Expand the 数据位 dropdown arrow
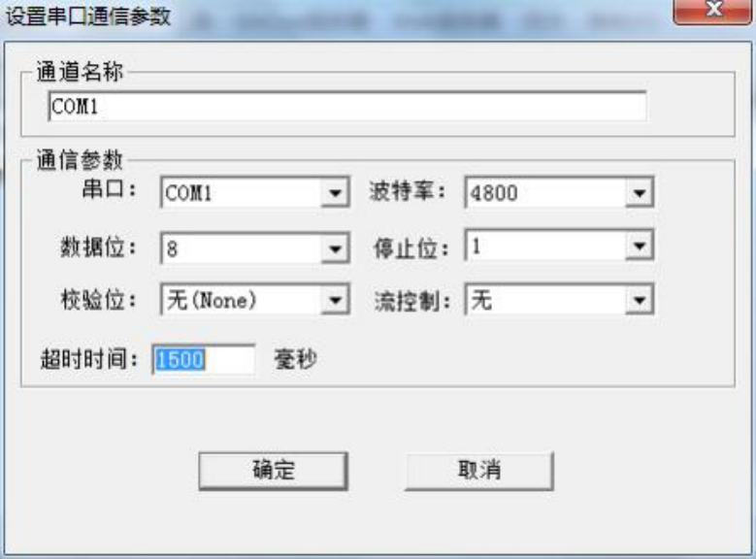The image size is (756, 559). [335, 248]
